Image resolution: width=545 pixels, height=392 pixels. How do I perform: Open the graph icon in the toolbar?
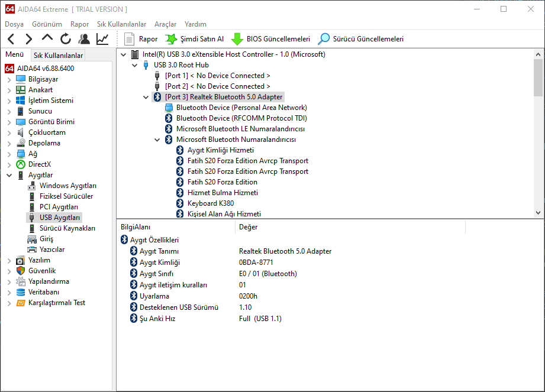102,39
